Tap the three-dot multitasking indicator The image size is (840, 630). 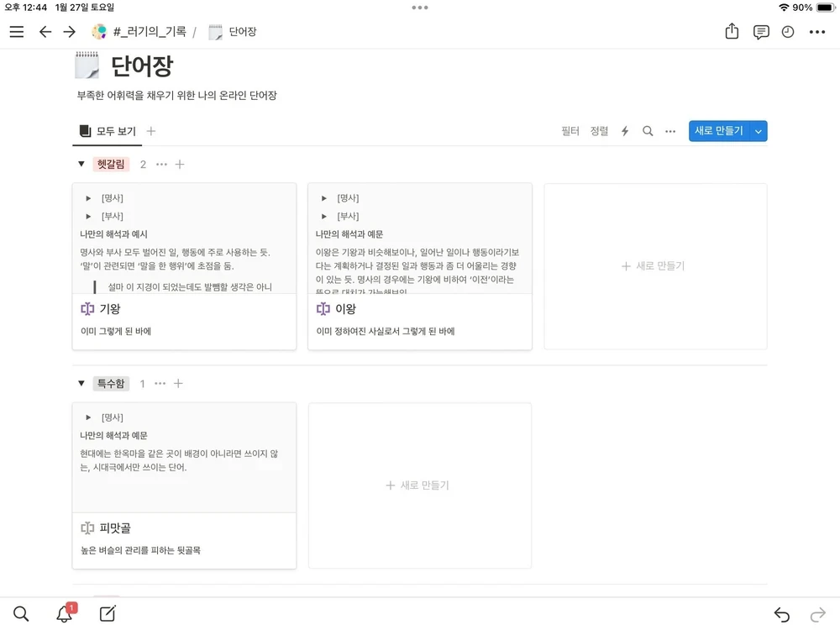pos(420,8)
